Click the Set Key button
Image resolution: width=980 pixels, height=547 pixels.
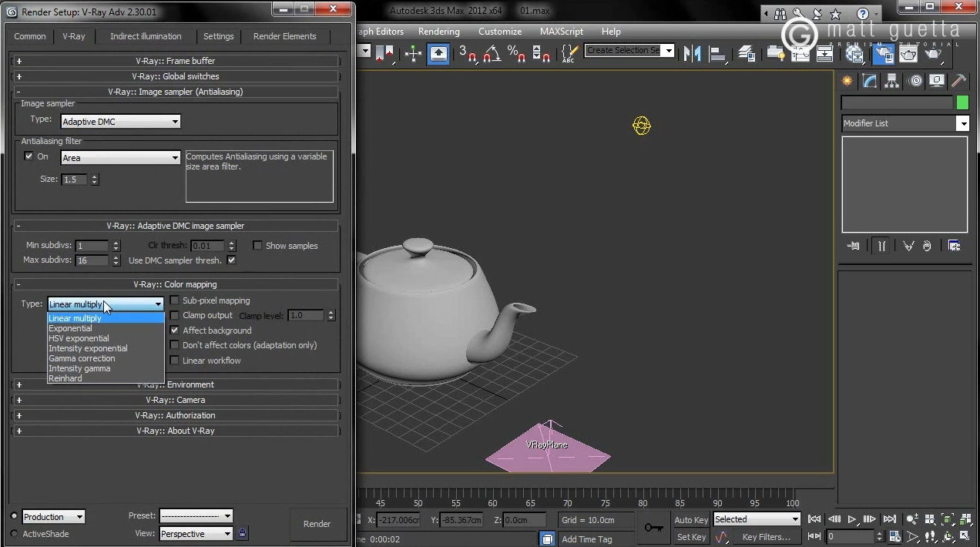(x=691, y=537)
